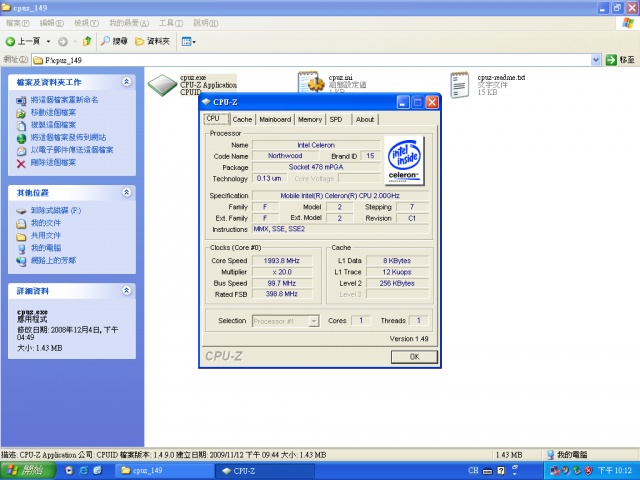
Task: Click the rename file icon in tasks pane
Action: click(21, 100)
